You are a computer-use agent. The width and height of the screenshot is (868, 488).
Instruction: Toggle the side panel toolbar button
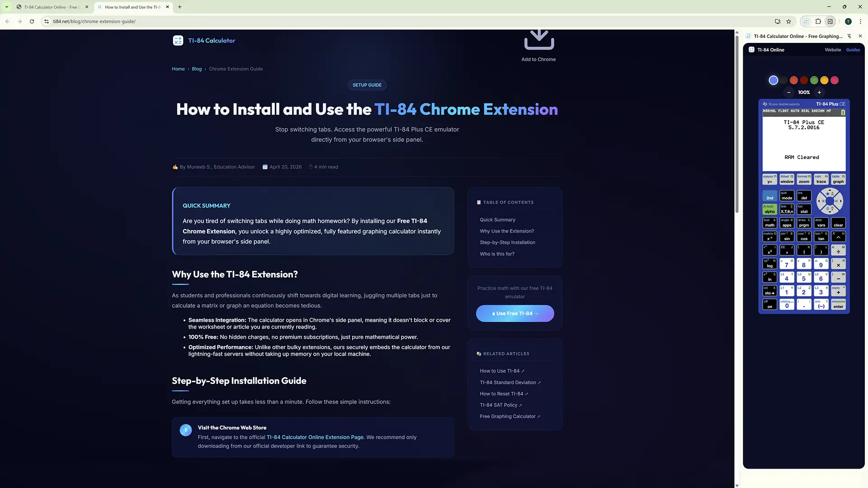point(830,21)
